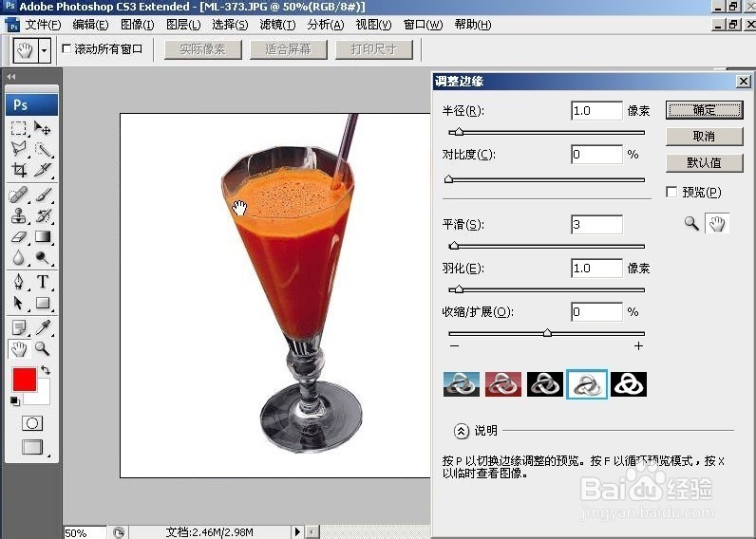Change screen mode in toolbox
This screenshot has width=756, height=539.
point(32,447)
